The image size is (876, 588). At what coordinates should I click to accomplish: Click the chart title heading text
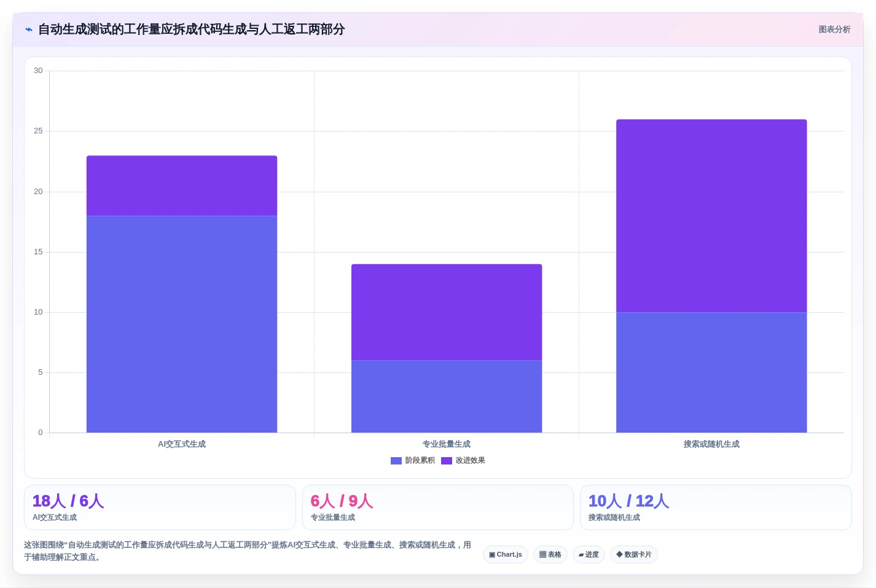(192, 29)
